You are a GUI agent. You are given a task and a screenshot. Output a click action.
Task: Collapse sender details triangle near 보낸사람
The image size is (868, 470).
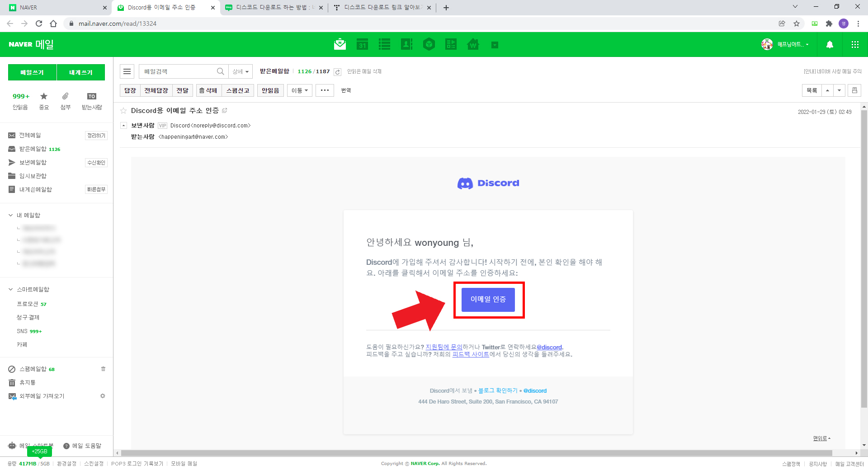click(x=123, y=125)
